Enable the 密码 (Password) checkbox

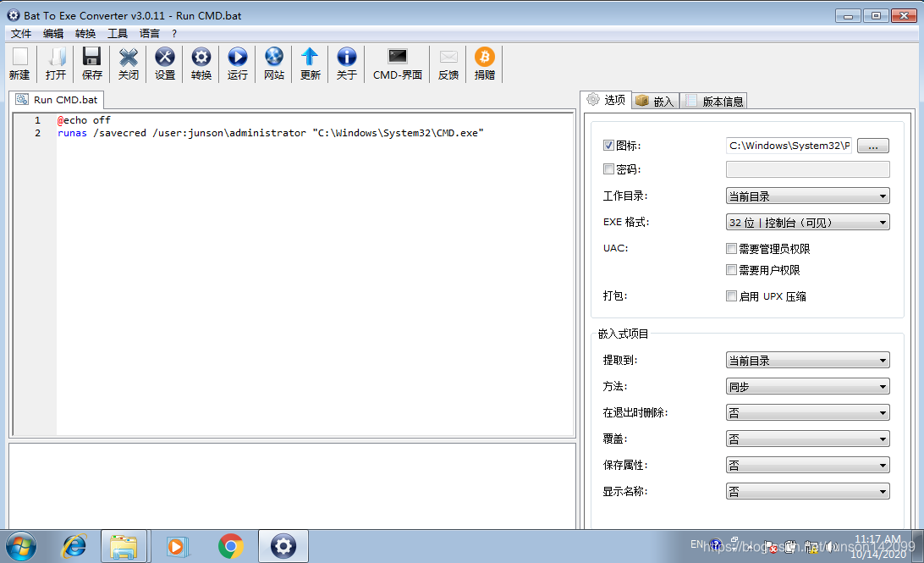[x=608, y=169]
